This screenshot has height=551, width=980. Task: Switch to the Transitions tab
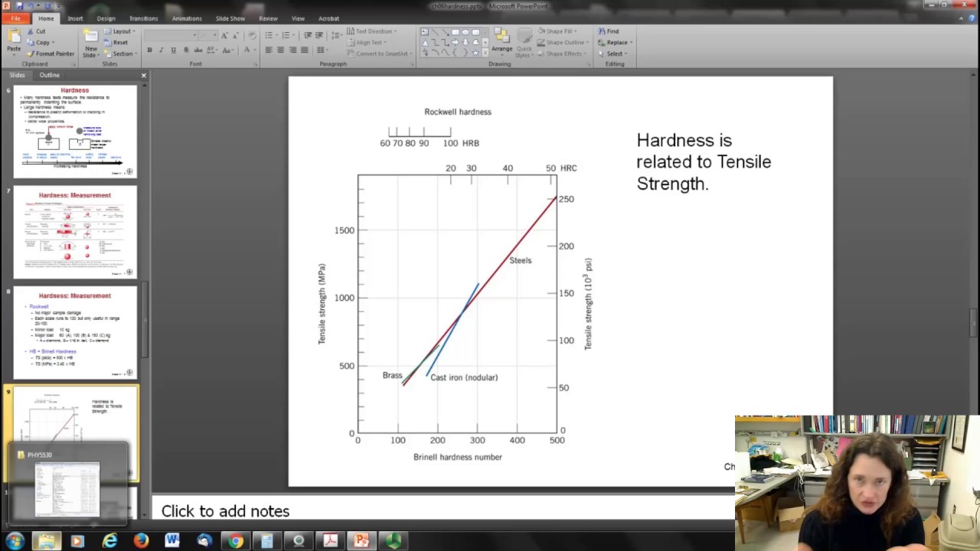(x=143, y=18)
